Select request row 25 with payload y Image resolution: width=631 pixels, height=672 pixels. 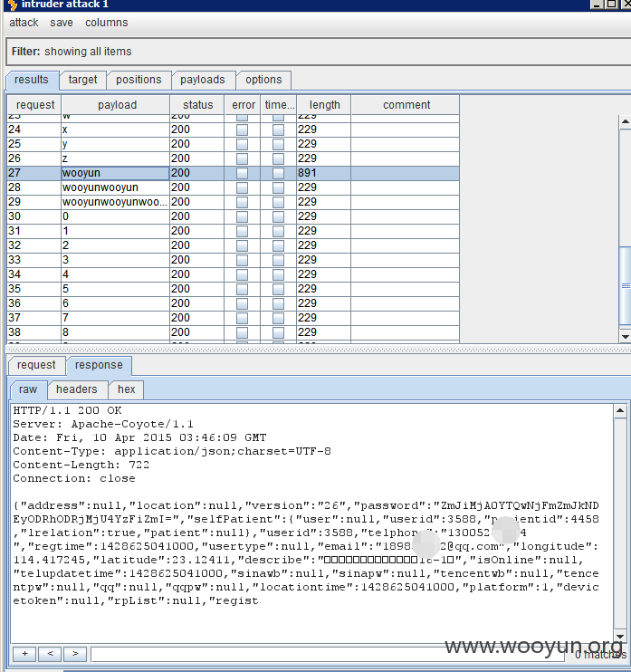coord(233,144)
